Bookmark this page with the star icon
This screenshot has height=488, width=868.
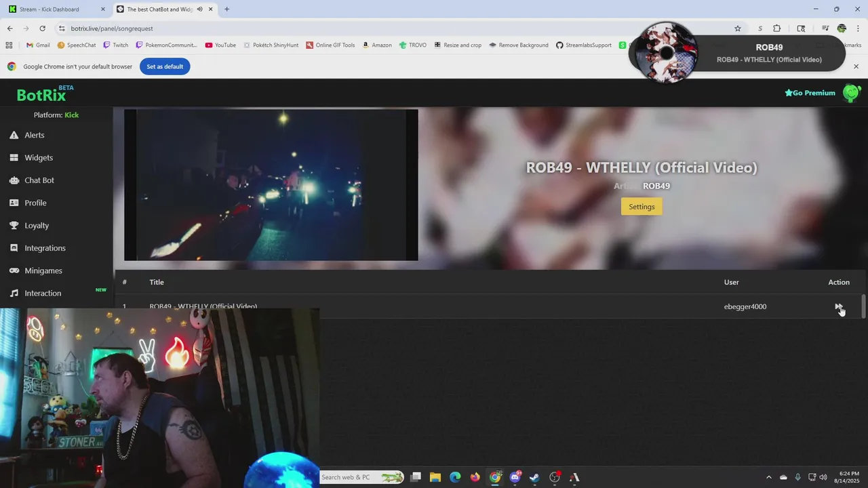tap(737, 28)
